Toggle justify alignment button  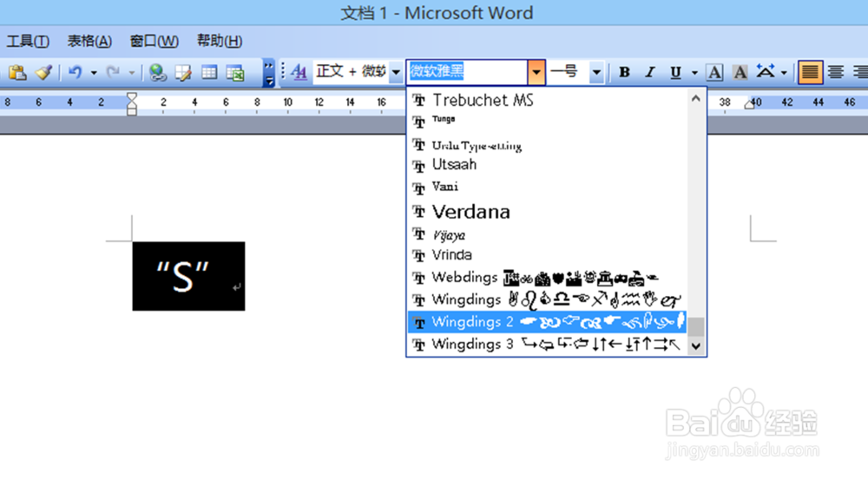click(810, 73)
